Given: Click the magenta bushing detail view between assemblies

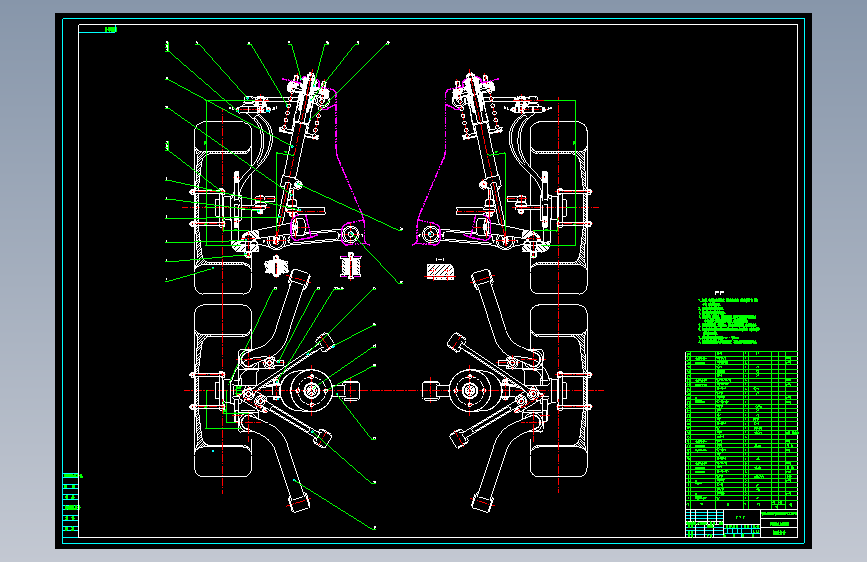Looking at the screenshot, I should [350, 266].
